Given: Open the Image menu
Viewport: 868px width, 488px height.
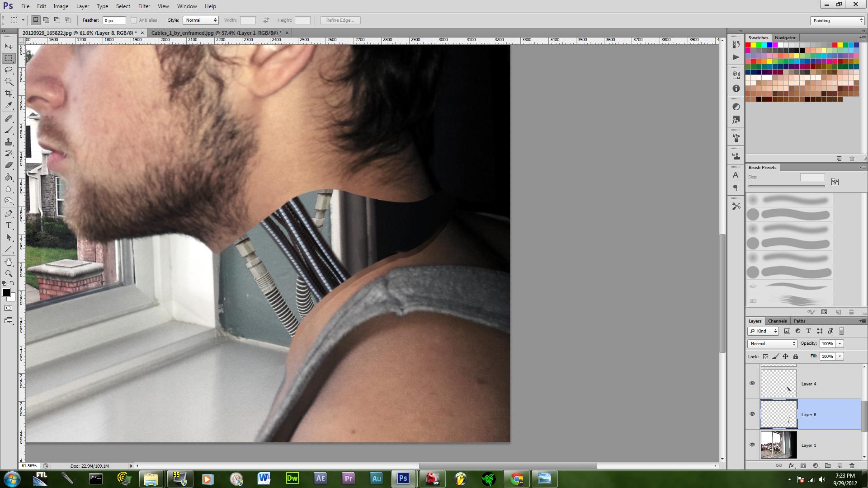Looking at the screenshot, I should point(61,6).
